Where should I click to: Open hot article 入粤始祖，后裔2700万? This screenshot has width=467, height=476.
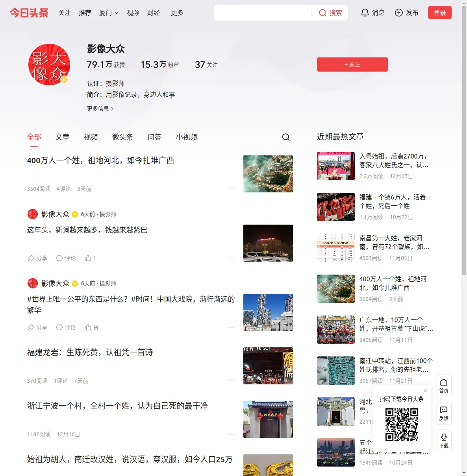pos(394,161)
